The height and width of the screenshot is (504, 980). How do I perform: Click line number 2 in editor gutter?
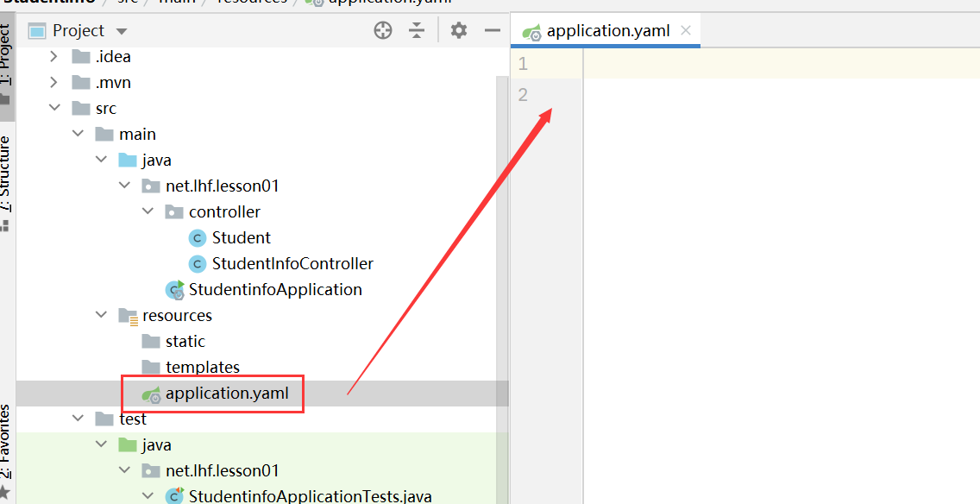pos(523,94)
